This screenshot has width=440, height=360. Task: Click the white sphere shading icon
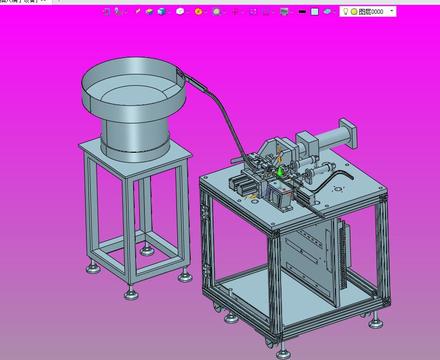[x=180, y=12]
